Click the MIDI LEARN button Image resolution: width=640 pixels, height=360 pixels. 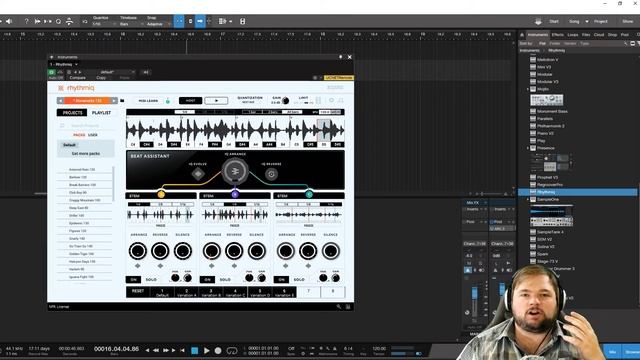(x=148, y=100)
